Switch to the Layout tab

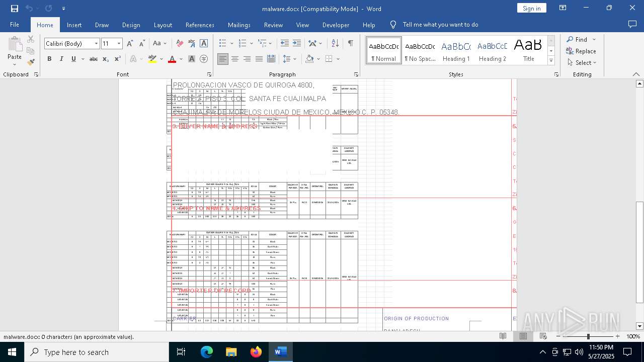[163, 25]
